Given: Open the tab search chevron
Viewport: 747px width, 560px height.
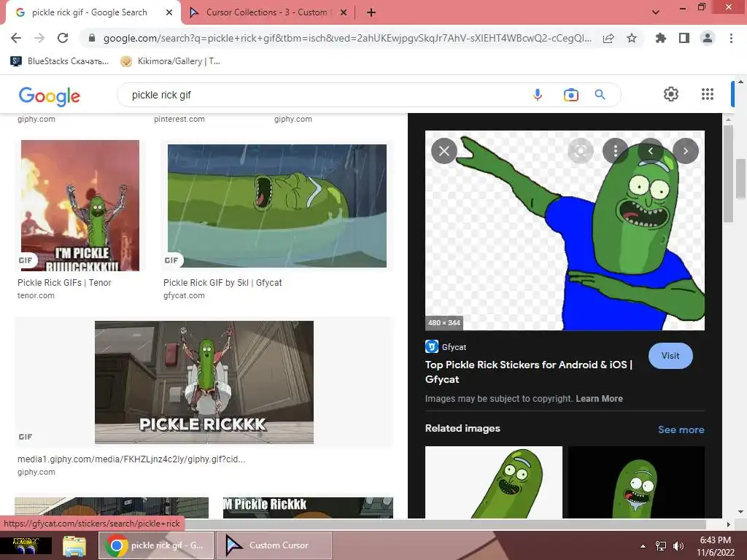Looking at the screenshot, I should pyautogui.click(x=656, y=12).
